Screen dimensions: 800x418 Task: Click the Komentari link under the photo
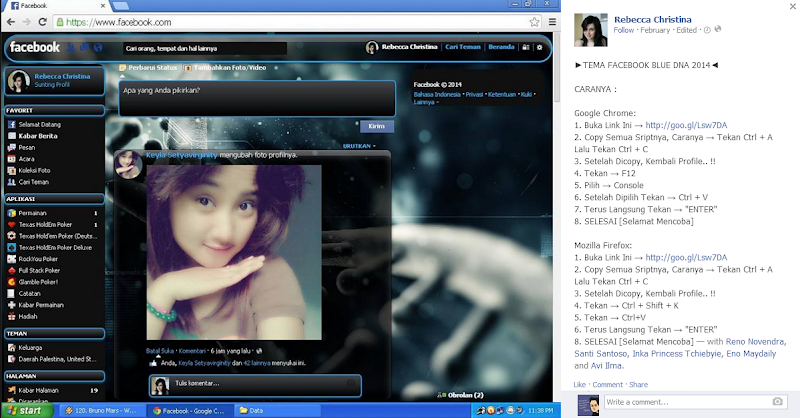[192, 351]
